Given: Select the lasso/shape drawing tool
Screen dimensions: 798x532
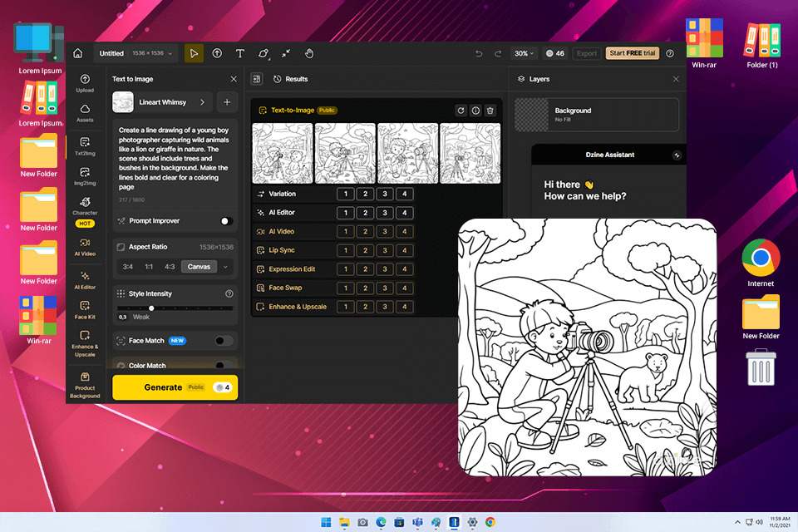Looking at the screenshot, I should (264, 53).
